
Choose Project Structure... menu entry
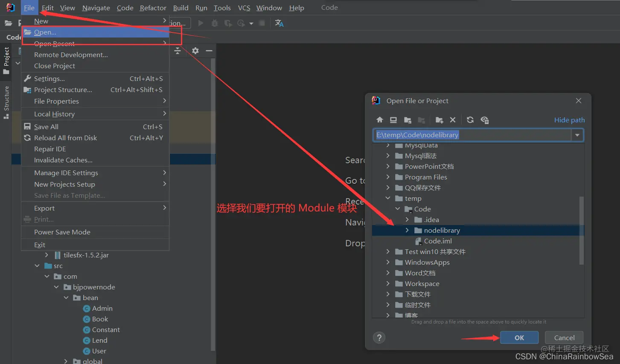coord(96,90)
